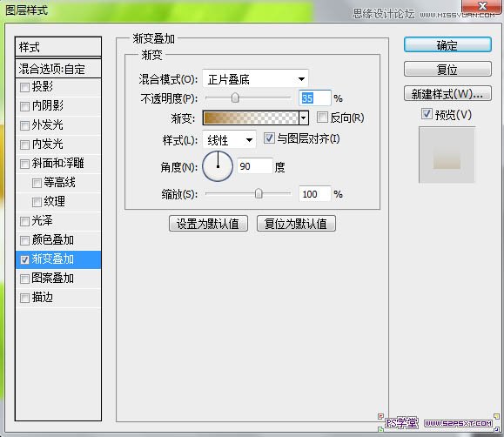Enable the 颜色叠加 color overlay checkbox

(x=24, y=240)
